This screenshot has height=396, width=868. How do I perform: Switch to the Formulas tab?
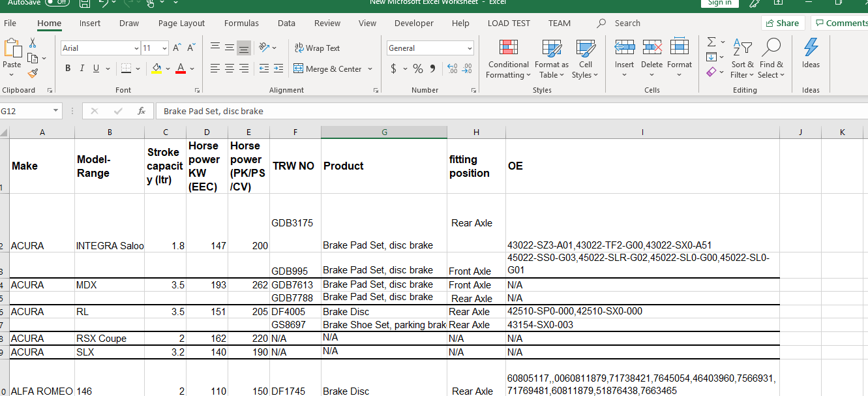(x=241, y=23)
